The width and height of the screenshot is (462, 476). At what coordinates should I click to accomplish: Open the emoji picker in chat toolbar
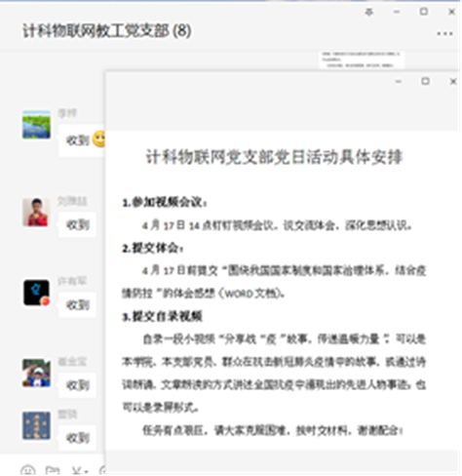(x=27, y=471)
